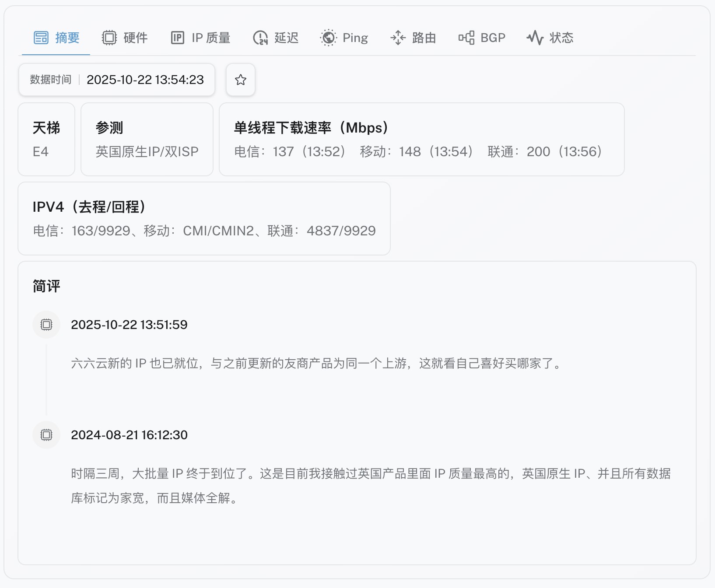The image size is (715, 588).
Task: Click the 参测 英国原生IP/双ISP card
Action: click(x=147, y=140)
